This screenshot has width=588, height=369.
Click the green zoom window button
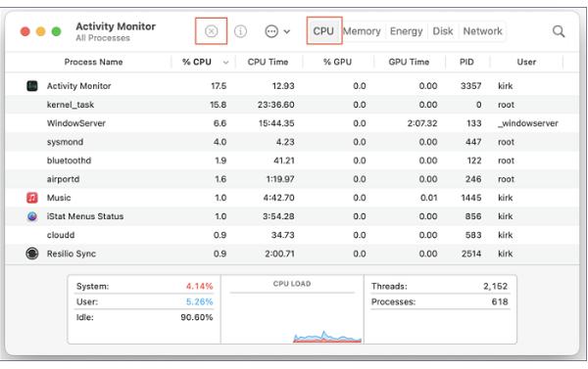pyautogui.click(x=56, y=31)
